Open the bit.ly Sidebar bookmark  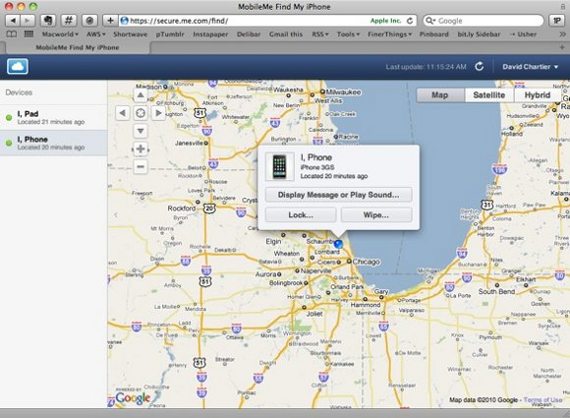coord(479,34)
